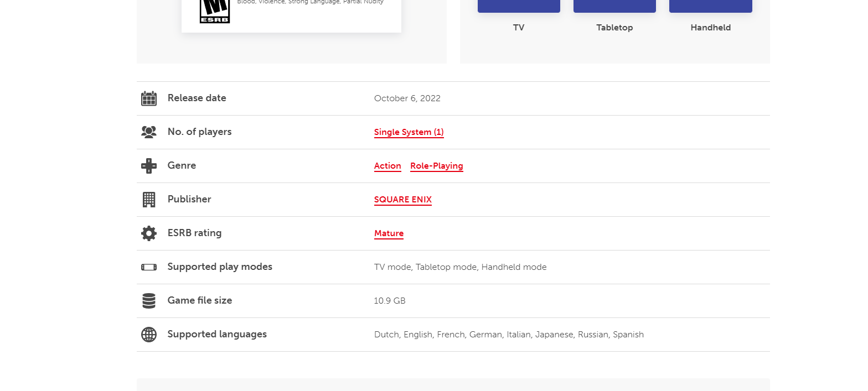Open the Single System (1) link
Viewport: 868px width, 391px height.
[409, 132]
